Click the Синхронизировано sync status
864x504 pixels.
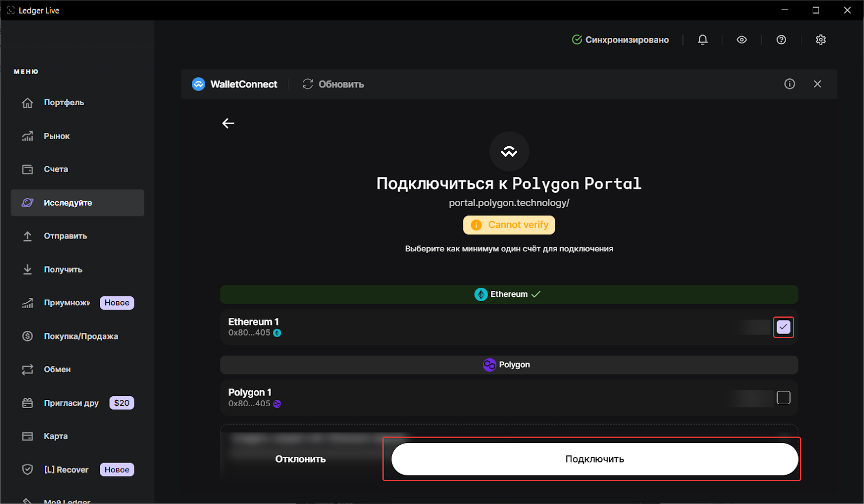pyautogui.click(x=620, y=39)
